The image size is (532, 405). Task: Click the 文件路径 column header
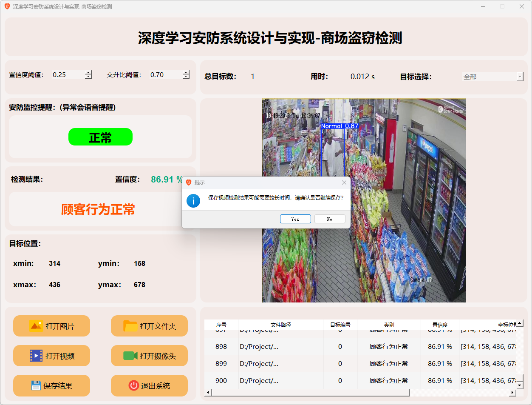pos(280,325)
